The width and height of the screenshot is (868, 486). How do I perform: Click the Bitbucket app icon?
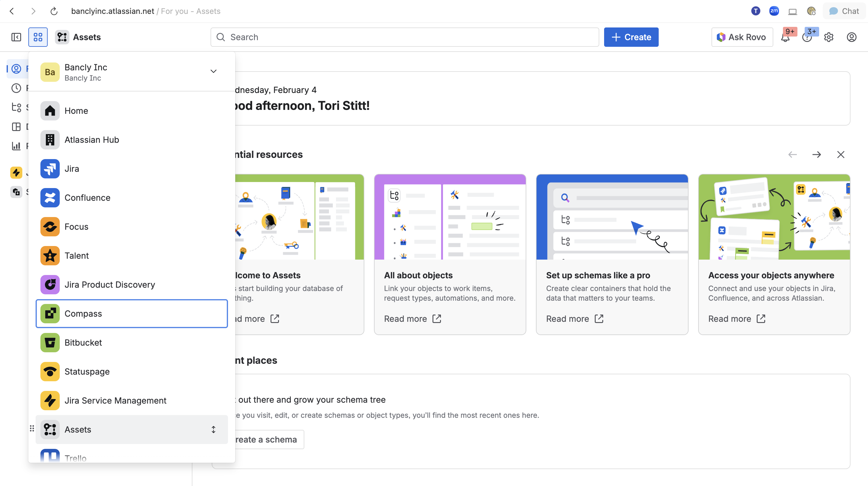tap(50, 343)
